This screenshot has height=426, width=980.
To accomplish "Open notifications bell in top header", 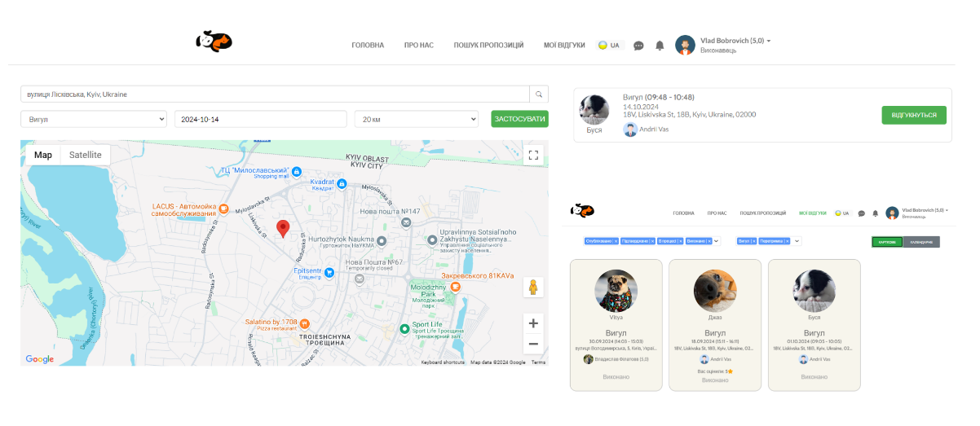I will click(x=660, y=46).
